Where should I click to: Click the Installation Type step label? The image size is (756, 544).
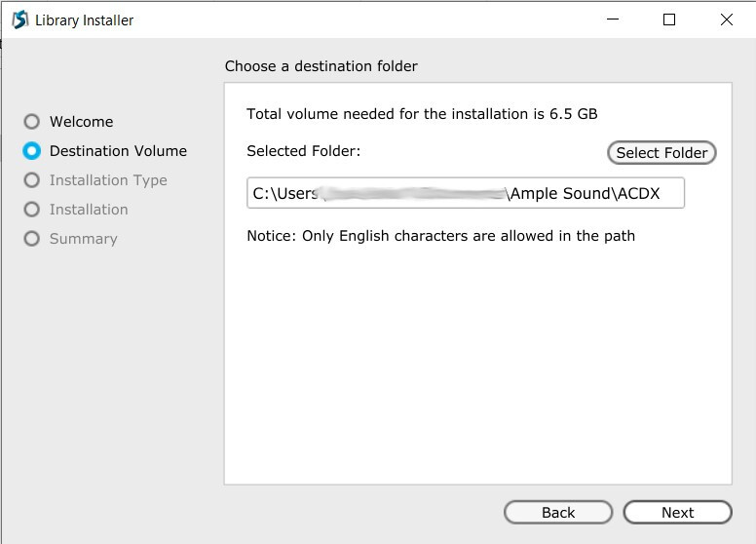click(108, 180)
